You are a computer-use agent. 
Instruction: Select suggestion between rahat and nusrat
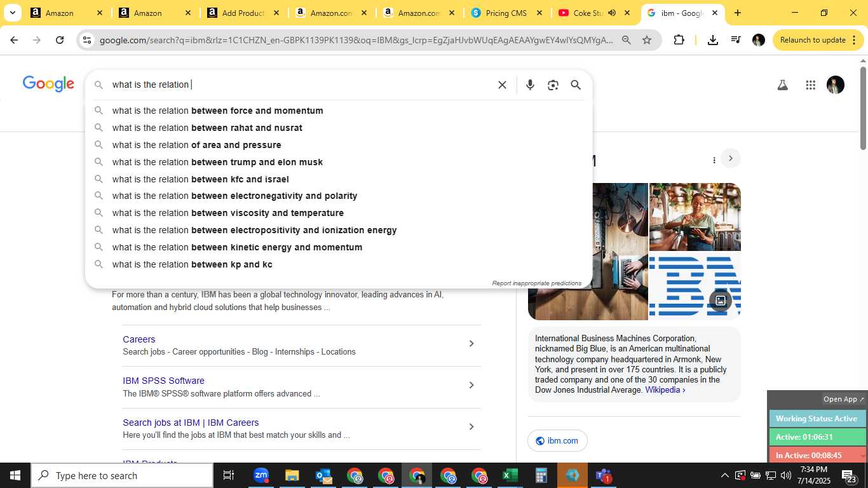click(339, 128)
